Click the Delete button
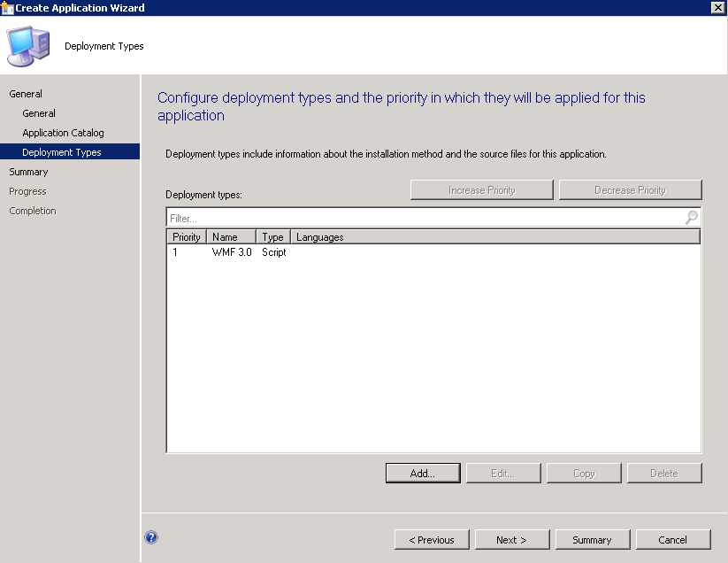This screenshot has height=563, width=728. 664,473
